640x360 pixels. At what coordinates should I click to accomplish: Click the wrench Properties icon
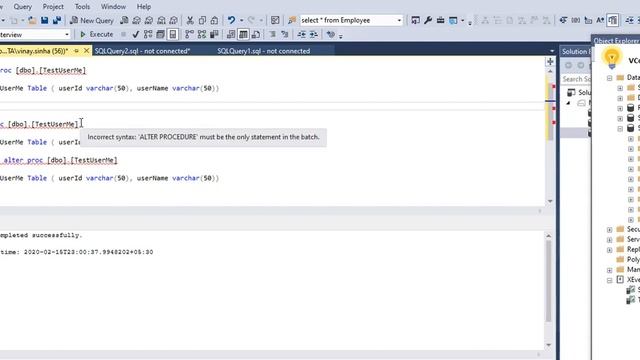click(x=428, y=20)
